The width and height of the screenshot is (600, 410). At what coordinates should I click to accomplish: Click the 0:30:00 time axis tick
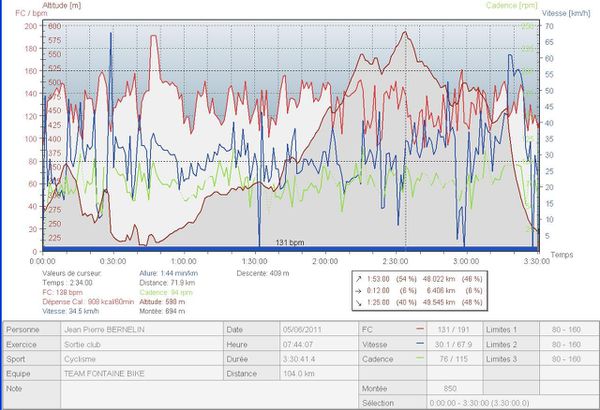tap(113, 261)
